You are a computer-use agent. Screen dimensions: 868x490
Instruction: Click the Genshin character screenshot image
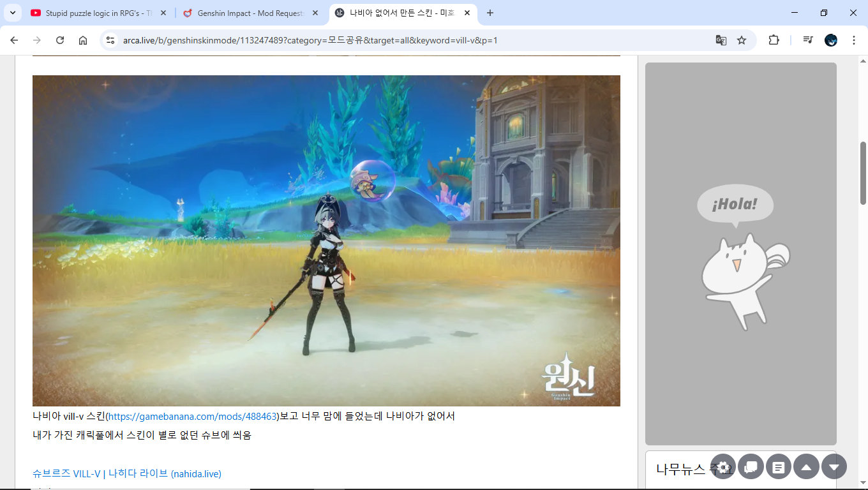pyautogui.click(x=326, y=241)
